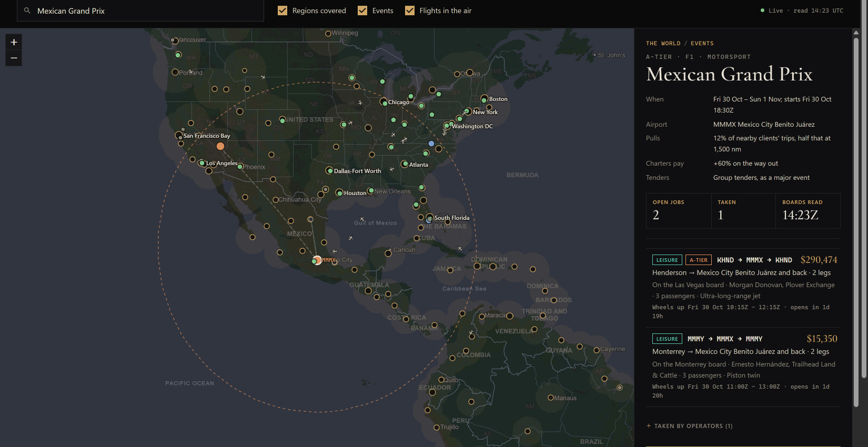Click the Mexican Grand Prix search field
868x447 pixels.
[140, 11]
